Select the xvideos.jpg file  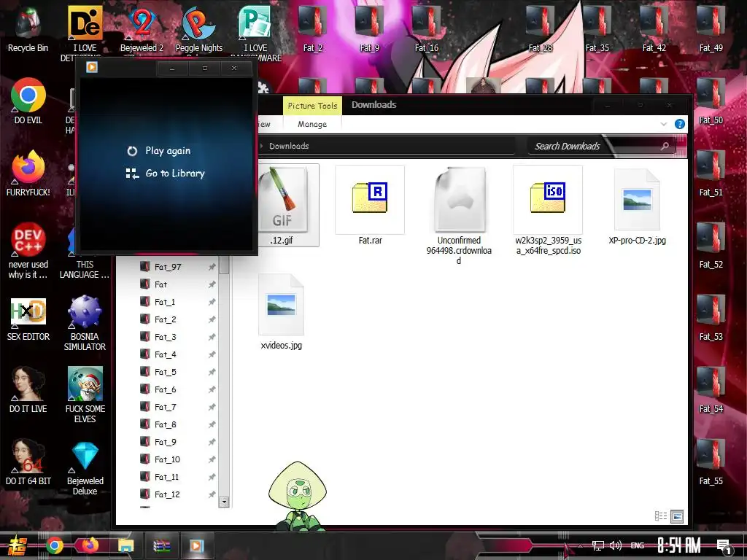click(281, 312)
